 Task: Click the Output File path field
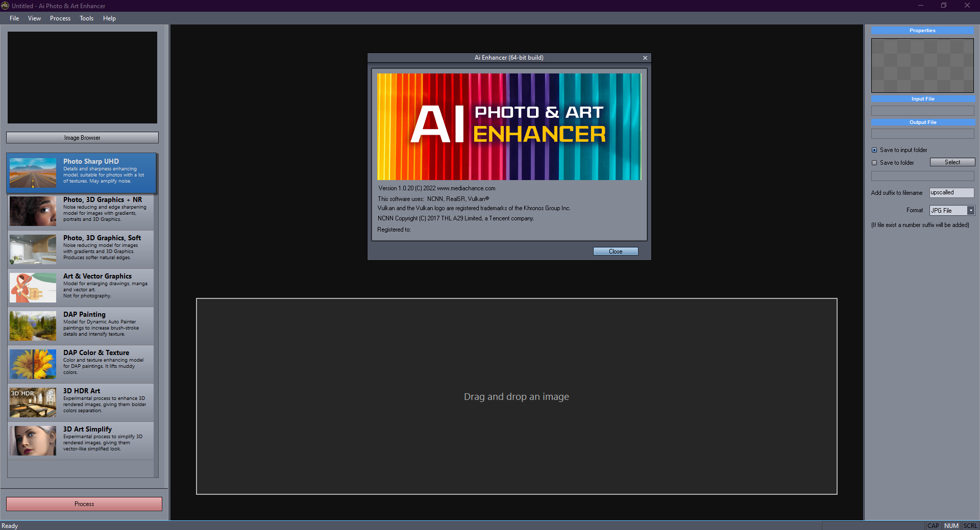click(x=923, y=134)
